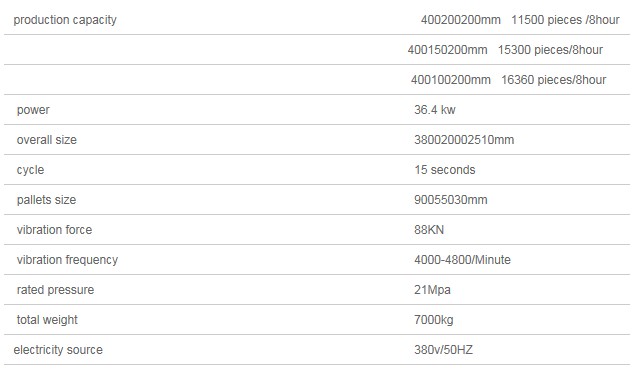
Task: Click the production capacity label
Action: (x=65, y=20)
